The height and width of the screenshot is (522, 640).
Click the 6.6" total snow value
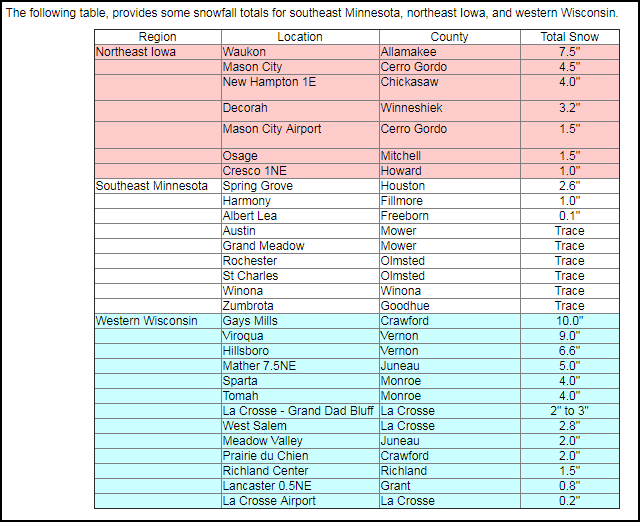(570, 351)
